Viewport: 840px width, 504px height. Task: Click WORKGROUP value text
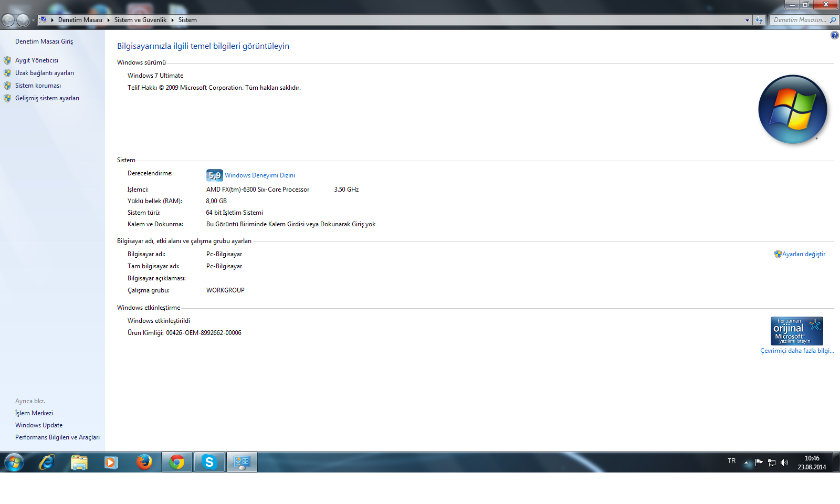click(225, 290)
